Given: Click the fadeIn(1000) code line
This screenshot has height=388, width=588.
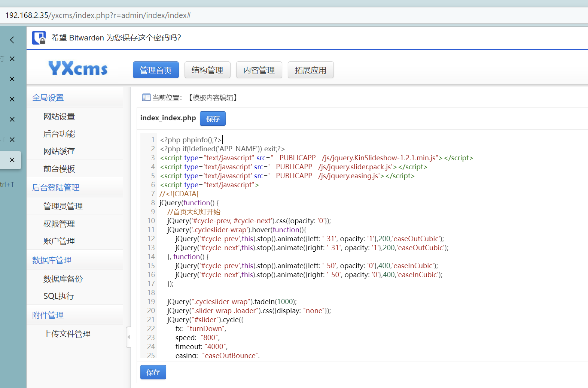Looking at the screenshot, I should [x=232, y=301].
